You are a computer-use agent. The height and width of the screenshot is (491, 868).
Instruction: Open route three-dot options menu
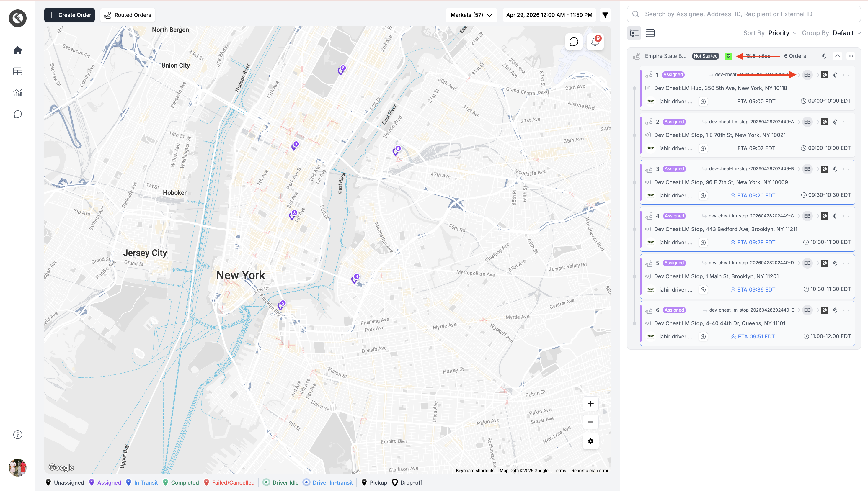[851, 56]
